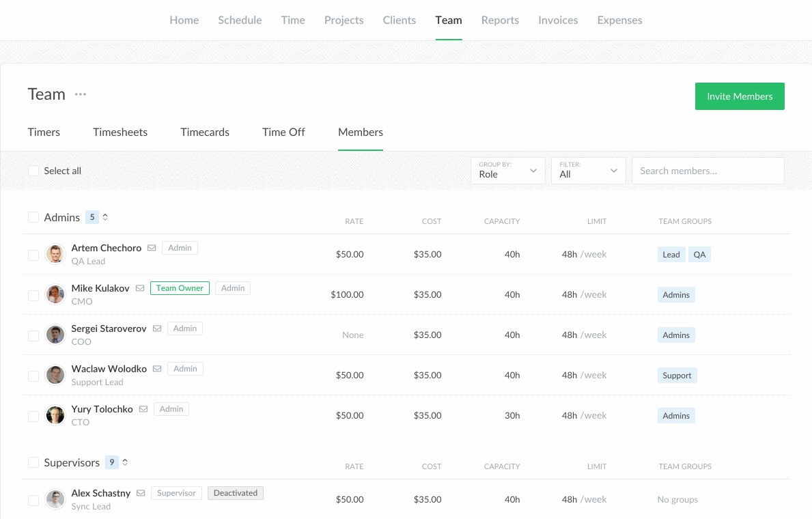Collapse the Admins group with sort arrows

point(105,217)
